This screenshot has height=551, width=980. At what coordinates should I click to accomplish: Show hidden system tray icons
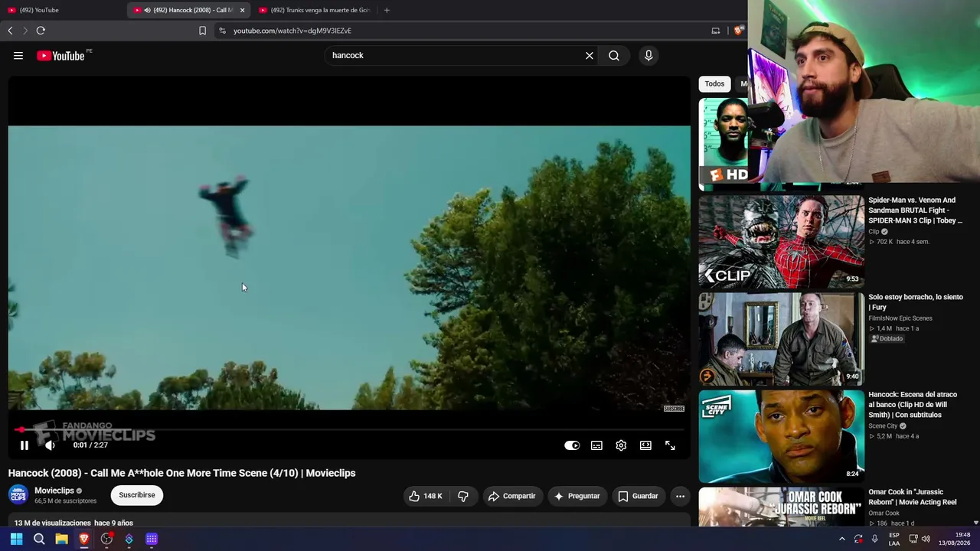[841, 539]
